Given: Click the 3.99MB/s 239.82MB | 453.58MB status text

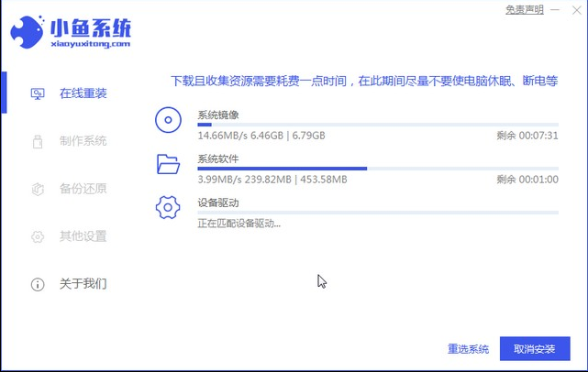Looking at the screenshot, I should pos(272,180).
